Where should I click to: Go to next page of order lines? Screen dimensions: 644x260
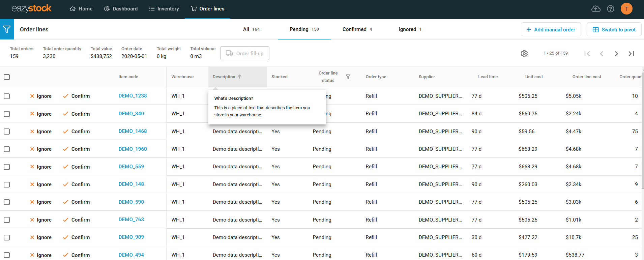click(x=616, y=54)
